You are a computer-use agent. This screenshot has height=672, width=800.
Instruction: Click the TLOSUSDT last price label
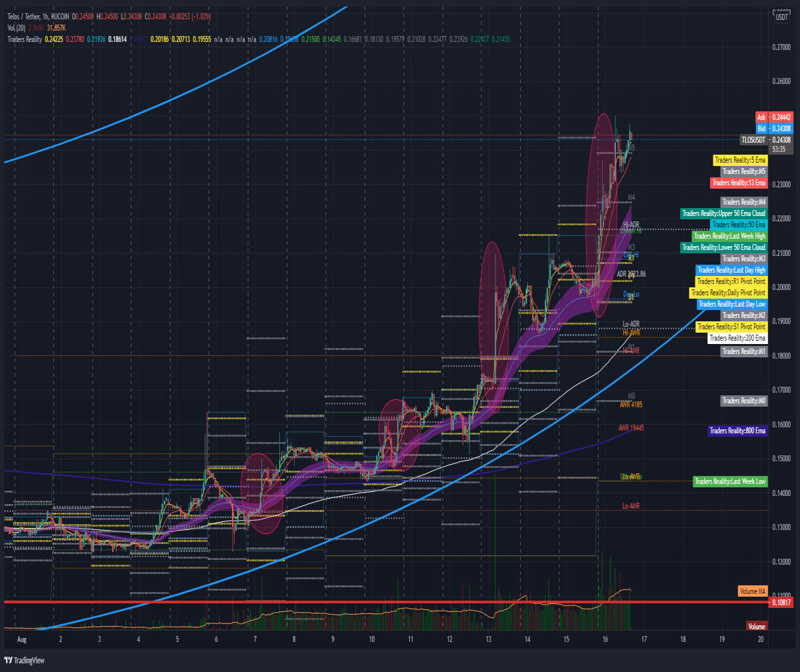(755, 139)
